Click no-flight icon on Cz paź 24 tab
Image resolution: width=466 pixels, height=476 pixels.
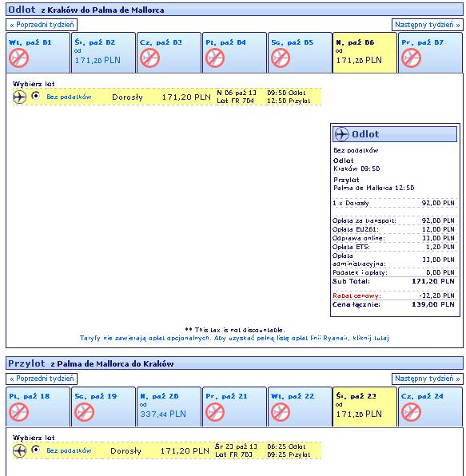tap(411, 412)
